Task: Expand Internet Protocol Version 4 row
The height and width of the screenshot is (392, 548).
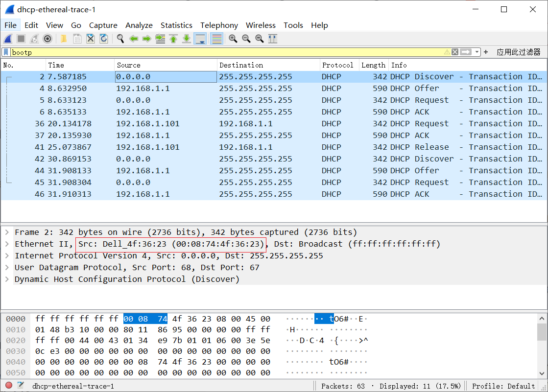Action: pyautogui.click(x=7, y=256)
